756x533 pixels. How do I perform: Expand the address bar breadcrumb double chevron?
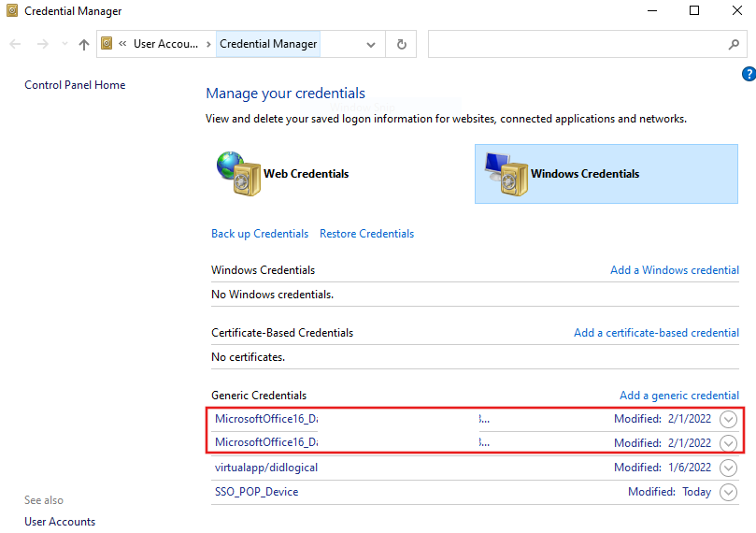[122, 44]
